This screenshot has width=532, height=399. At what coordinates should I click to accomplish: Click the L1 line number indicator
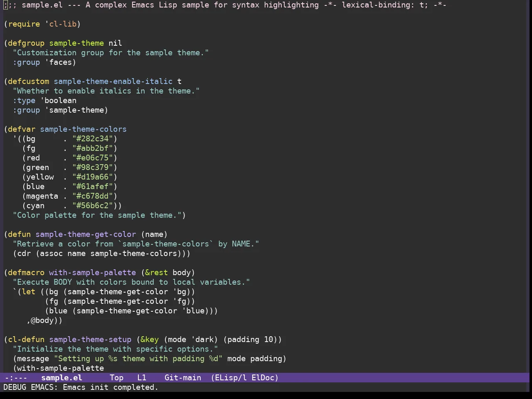click(142, 377)
